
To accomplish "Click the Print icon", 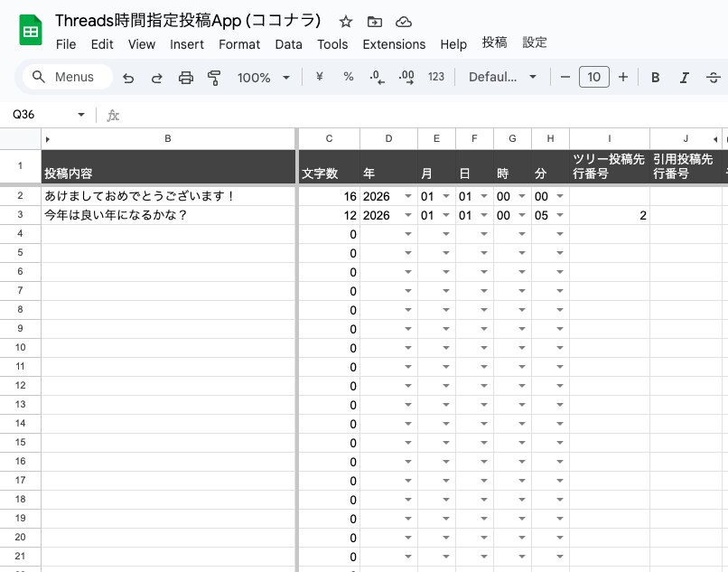I will [x=186, y=78].
